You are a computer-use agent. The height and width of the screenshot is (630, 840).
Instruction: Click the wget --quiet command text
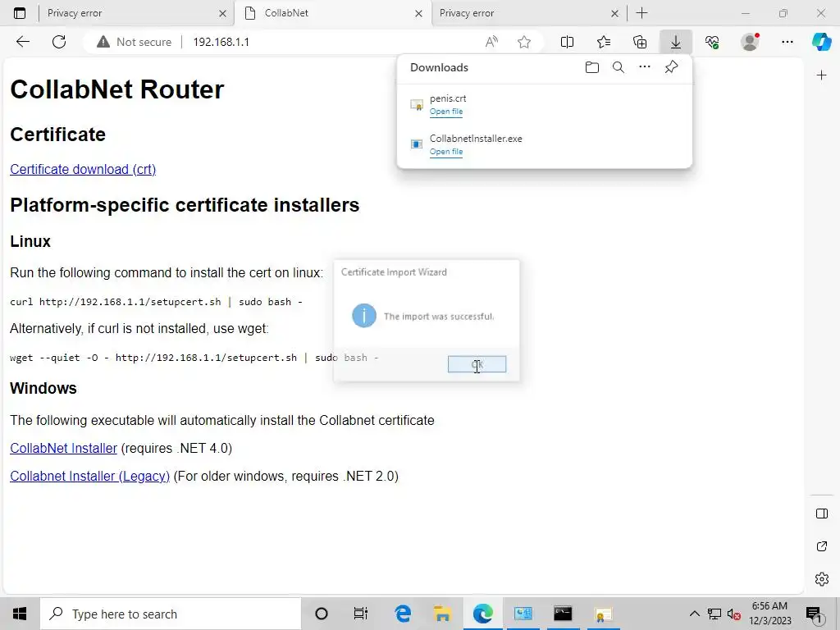point(194,358)
